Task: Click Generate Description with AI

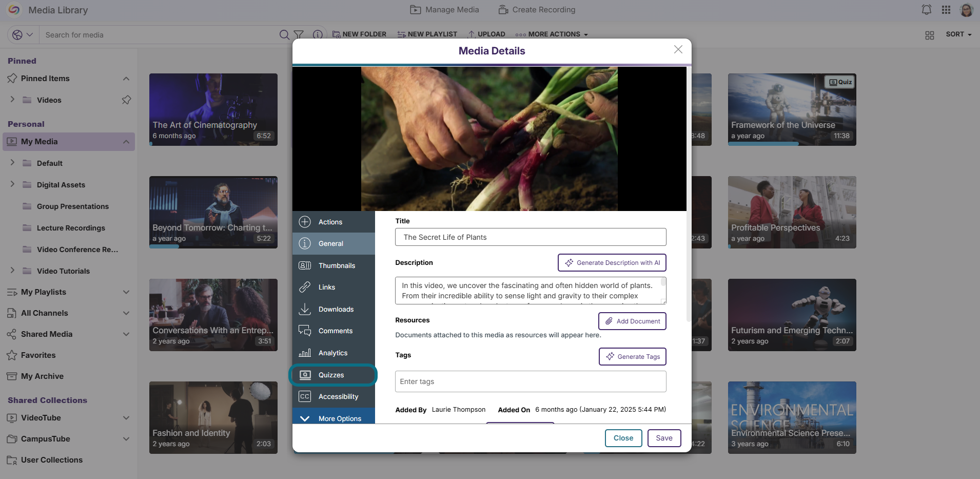Action: [x=612, y=263]
